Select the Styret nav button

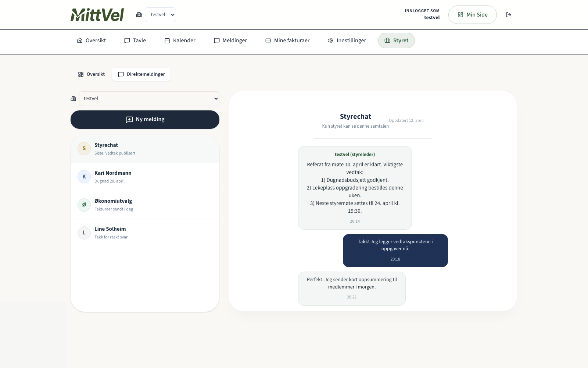coord(396,40)
